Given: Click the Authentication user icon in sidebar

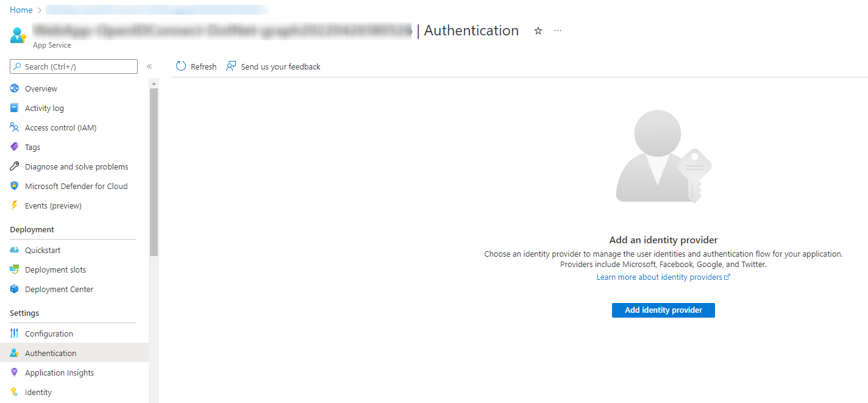Looking at the screenshot, I should [x=15, y=353].
